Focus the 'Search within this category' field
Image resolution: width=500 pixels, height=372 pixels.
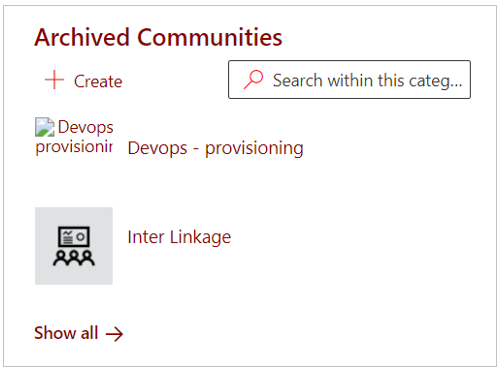(349, 80)
